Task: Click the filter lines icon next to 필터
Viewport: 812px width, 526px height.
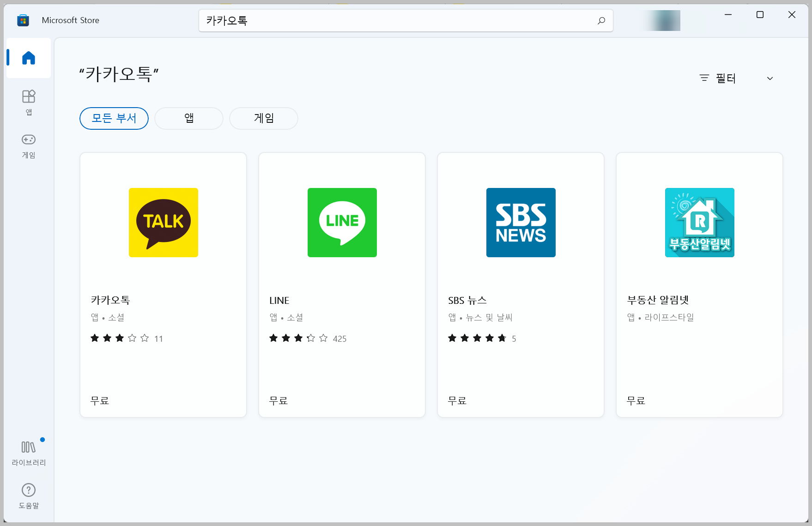Action: click(704, 78)
